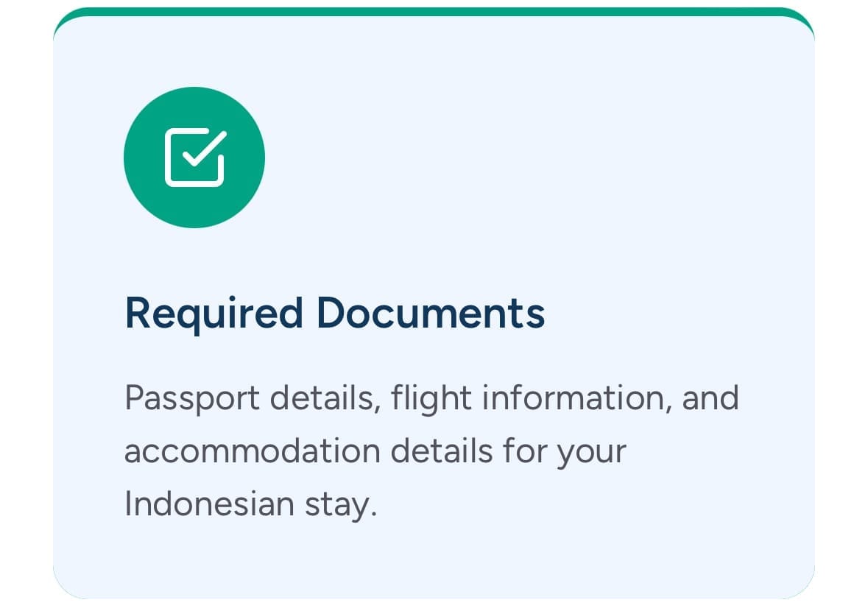
Task: Click the word "Required" in the heading
Action: (x=214, y=312)
